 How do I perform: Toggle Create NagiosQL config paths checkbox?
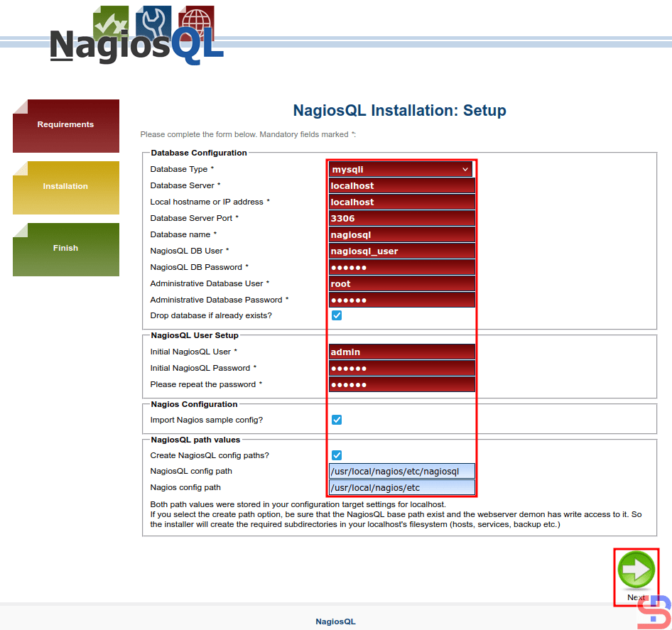[x=337, y=455]
